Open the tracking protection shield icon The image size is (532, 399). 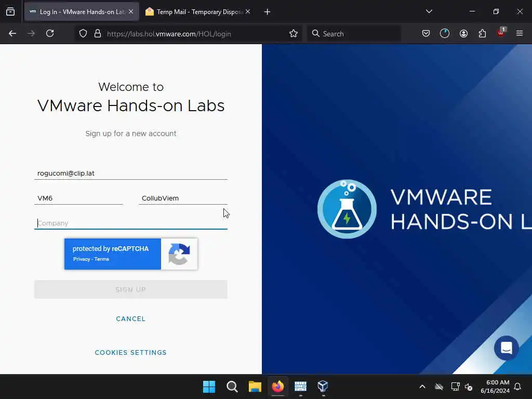point(83,34)
